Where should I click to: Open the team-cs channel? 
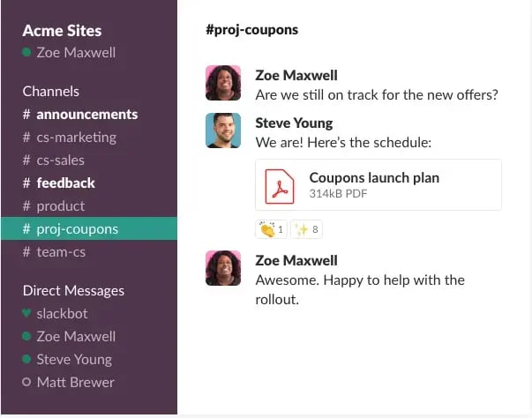62,251
